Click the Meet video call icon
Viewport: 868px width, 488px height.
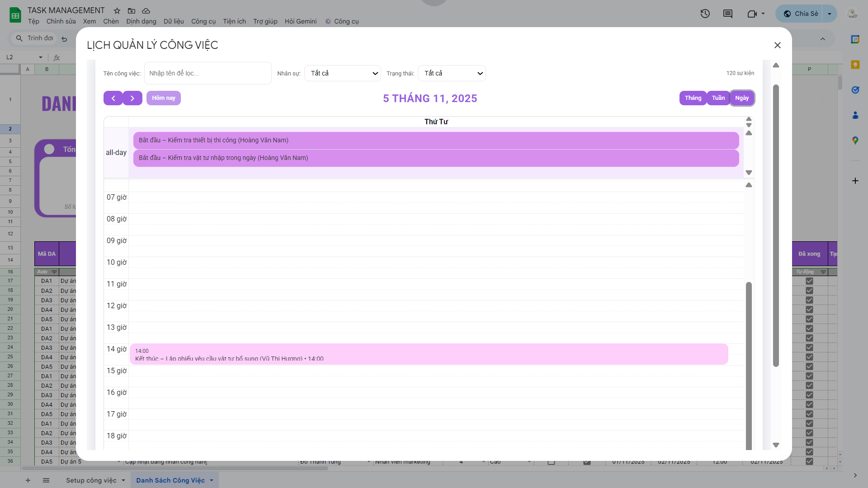click(752, 14)
